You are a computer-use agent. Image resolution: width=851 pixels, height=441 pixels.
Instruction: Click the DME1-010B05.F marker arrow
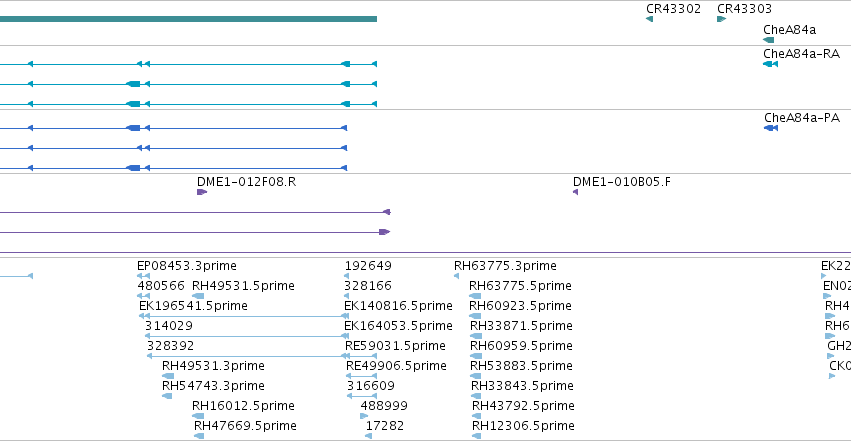(575, 192)
